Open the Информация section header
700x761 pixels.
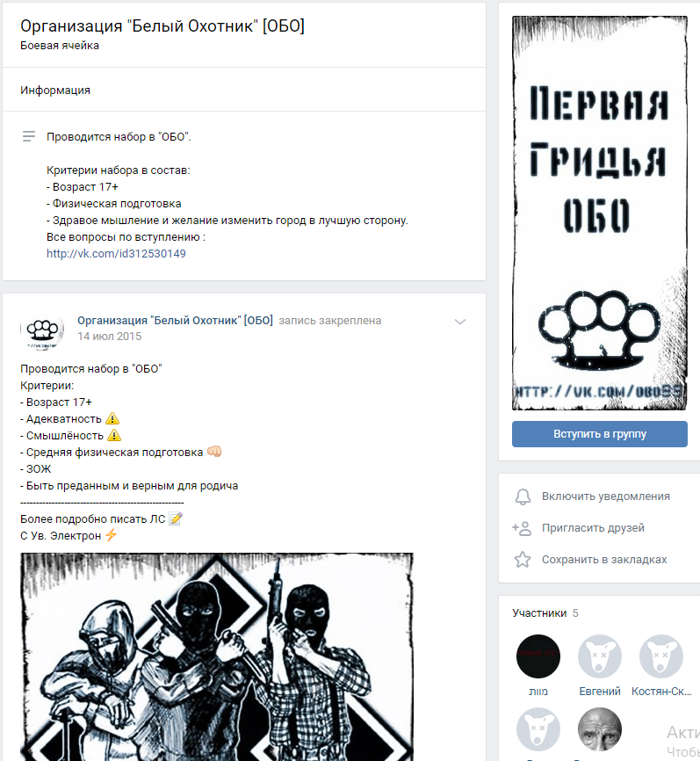(x=55, y=91)
